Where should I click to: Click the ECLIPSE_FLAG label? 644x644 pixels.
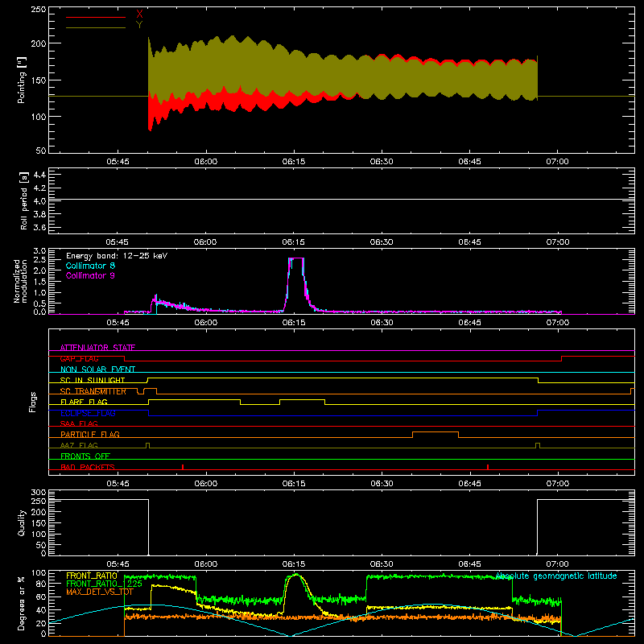(88, 413)
